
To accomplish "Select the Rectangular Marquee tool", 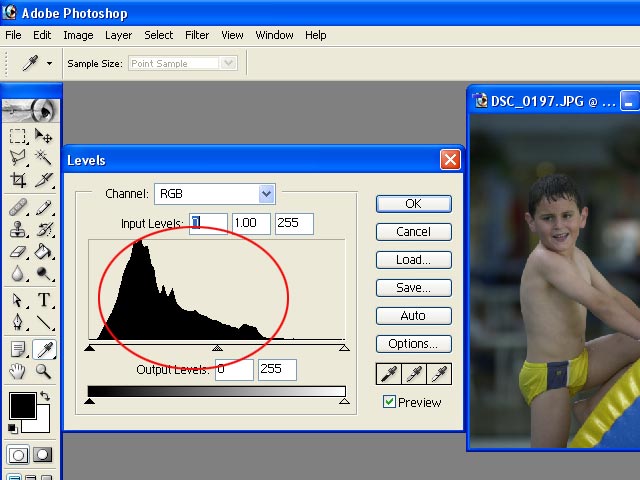I will coord(18,136).
